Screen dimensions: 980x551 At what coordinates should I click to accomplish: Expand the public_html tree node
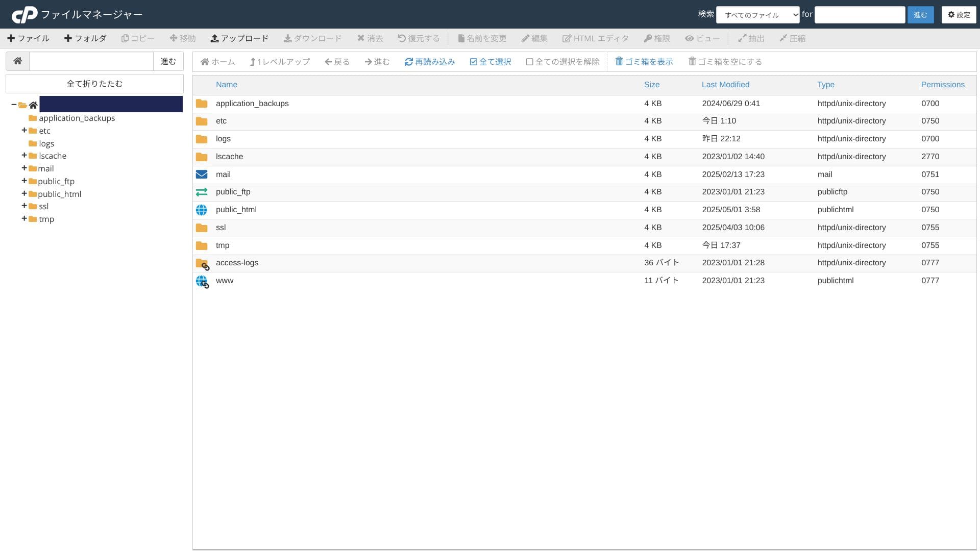24,193
